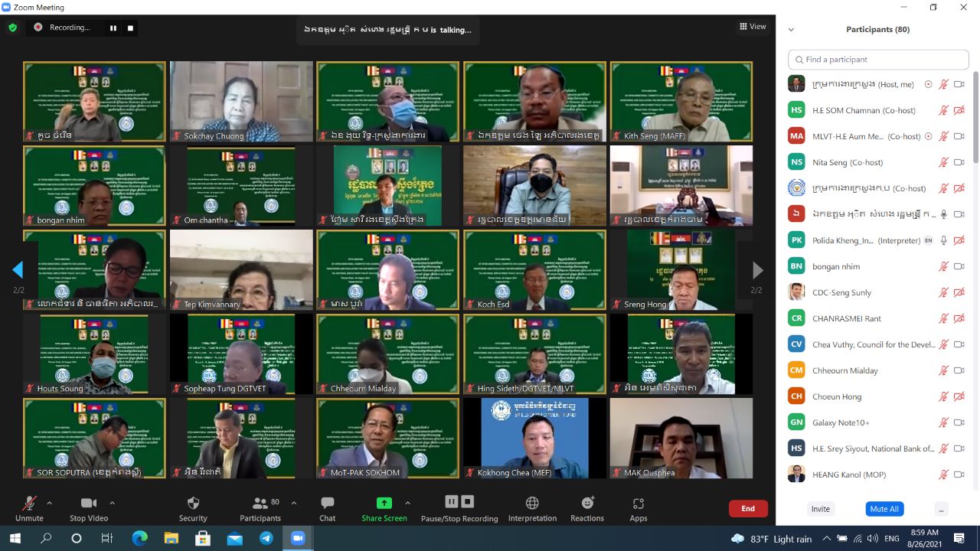Open the Chat panel
980x551 pixels.
(x=328, y=503)
